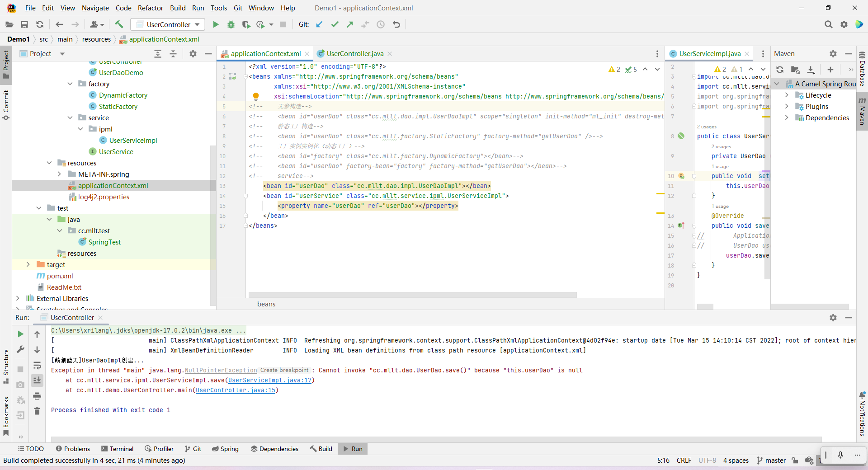The image size is (868, 470).
Task: Commit changes with the Git checkmark icon
Action: coord(335,24)
